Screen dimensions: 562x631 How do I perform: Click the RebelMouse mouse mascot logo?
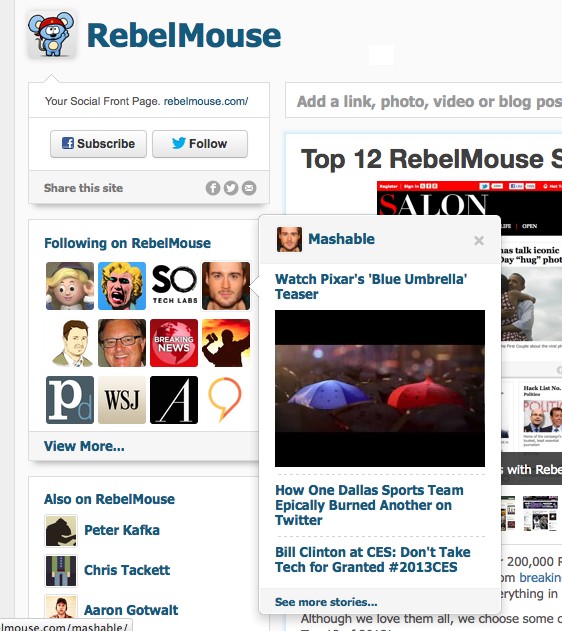click(51, 35)
